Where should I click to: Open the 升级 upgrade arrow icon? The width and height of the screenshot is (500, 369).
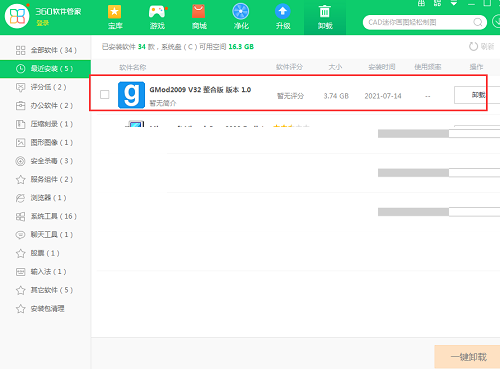[283, 12]
